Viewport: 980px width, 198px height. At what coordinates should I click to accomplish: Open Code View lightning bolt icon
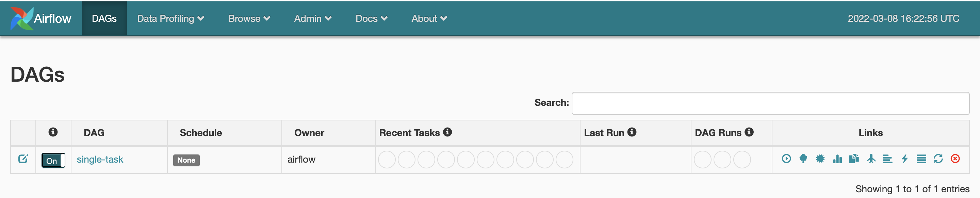904,159
